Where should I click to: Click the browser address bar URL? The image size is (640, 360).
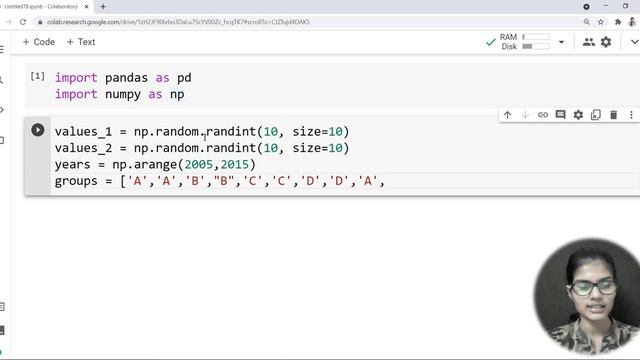(x=178, y=22)
